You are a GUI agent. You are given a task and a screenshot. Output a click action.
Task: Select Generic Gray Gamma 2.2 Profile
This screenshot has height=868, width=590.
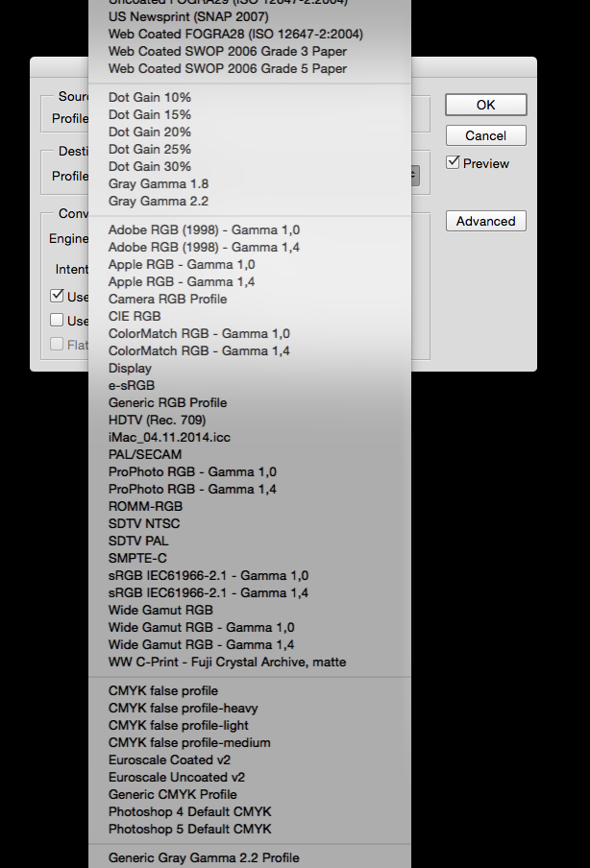[x=204, y=857]
